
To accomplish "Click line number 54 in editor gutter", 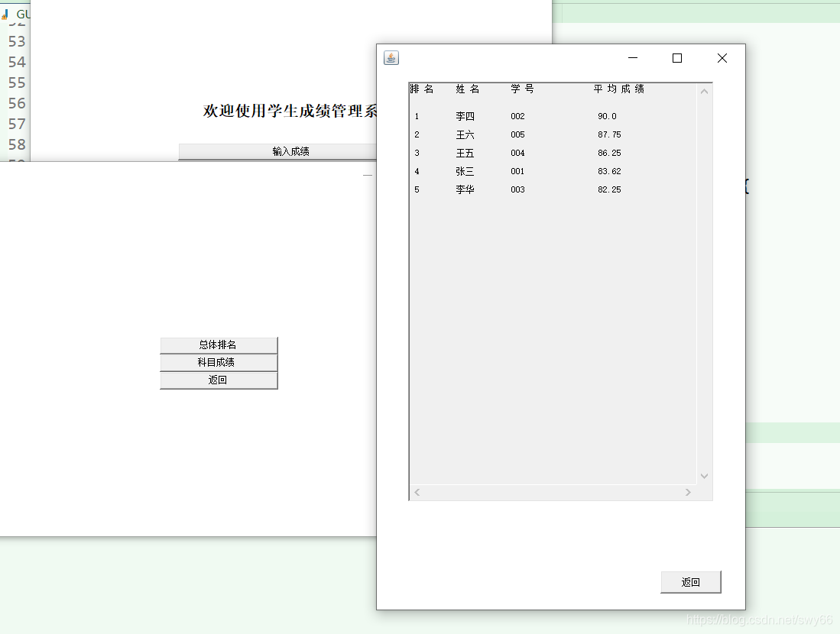I will click(x=17, y=62).
